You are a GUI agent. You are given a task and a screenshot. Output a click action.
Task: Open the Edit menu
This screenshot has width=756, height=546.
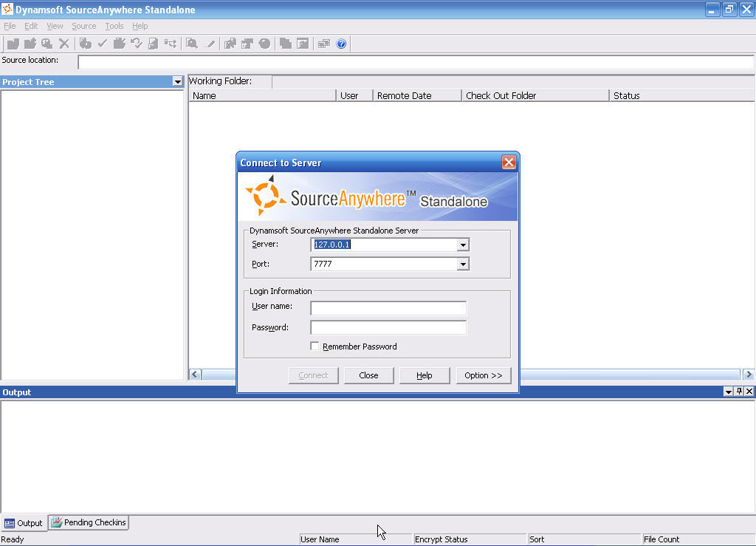[x=31, y=26]
